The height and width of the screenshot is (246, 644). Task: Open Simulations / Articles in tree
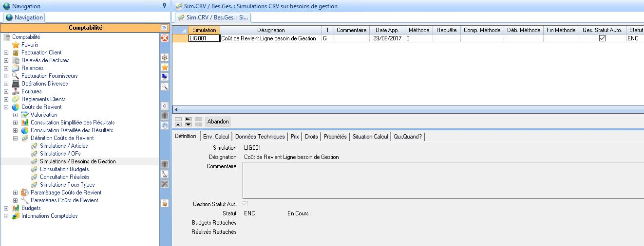(64, 146)
